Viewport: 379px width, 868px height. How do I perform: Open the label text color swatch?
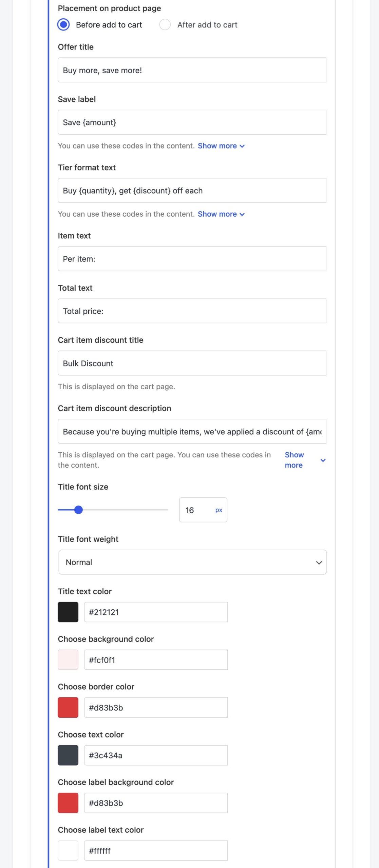click(x=68, y=850)
